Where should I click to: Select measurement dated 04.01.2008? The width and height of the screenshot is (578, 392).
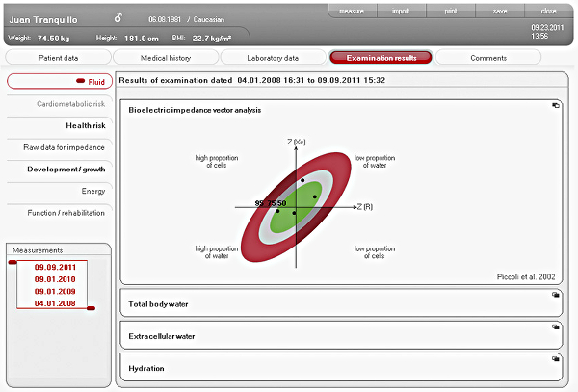[x=55, y=303]
